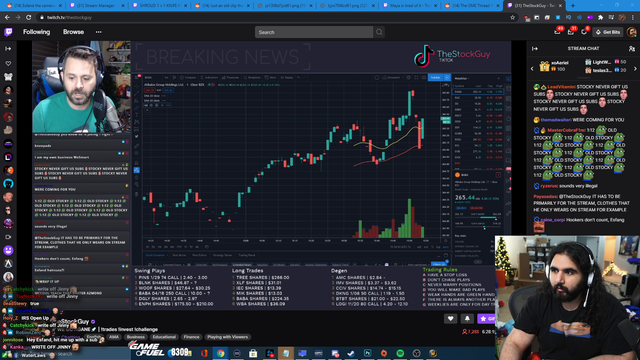Expand the left followed channels sidebar

(x=8, y=49)
